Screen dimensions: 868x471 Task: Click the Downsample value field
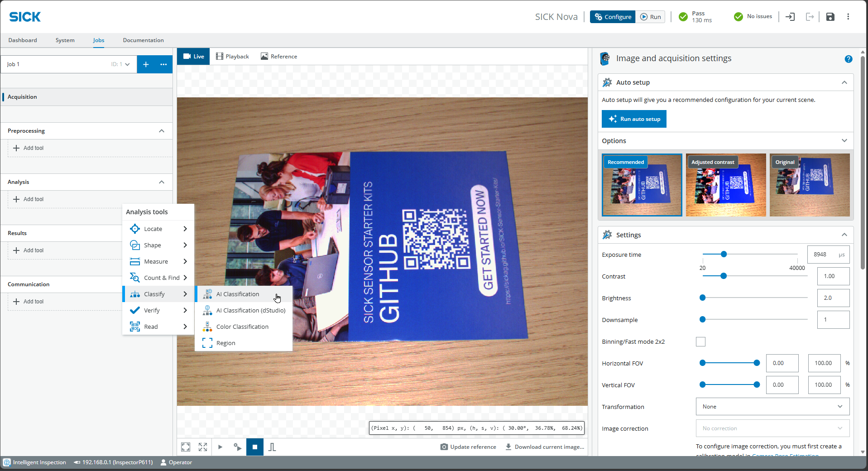(x=833, y=320)
